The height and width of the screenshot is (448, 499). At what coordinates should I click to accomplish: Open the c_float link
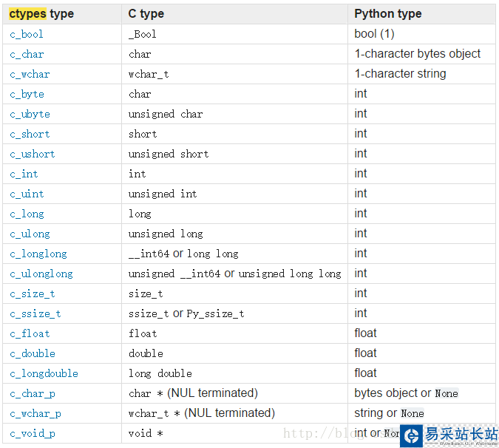click(30, 333)
